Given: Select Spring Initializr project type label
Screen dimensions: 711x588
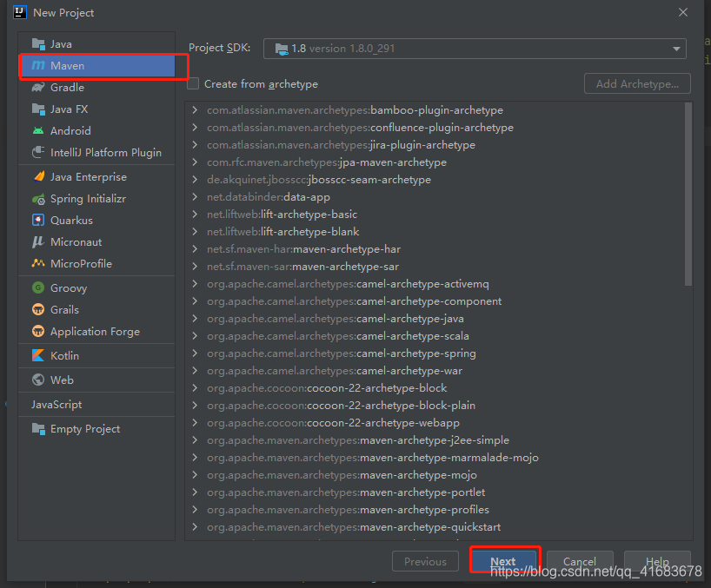Looking at the screenshot, I should (x=89, y=199).
